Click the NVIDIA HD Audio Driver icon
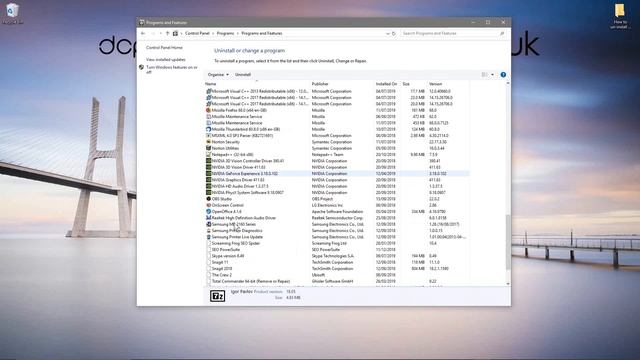 coord(209,186)
